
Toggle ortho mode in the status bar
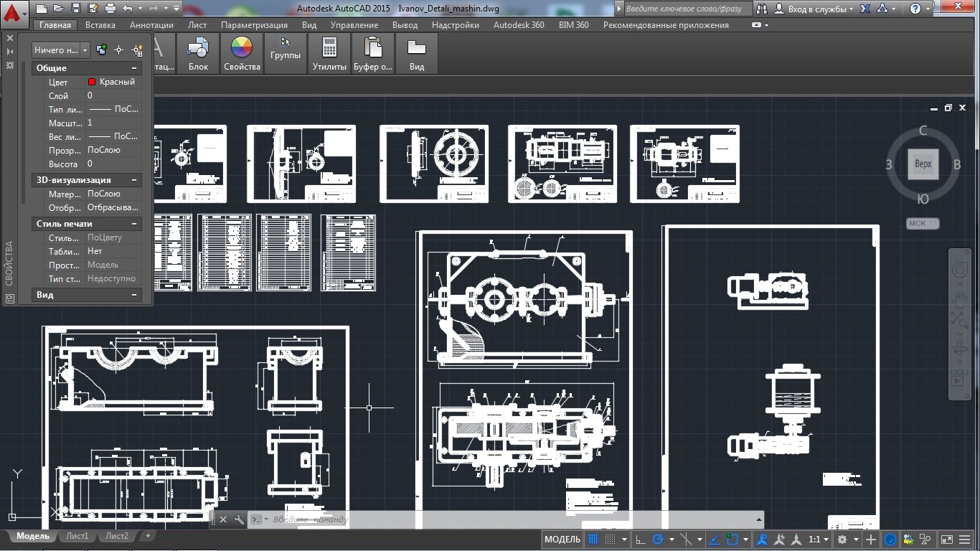click(x=640, y=540)
